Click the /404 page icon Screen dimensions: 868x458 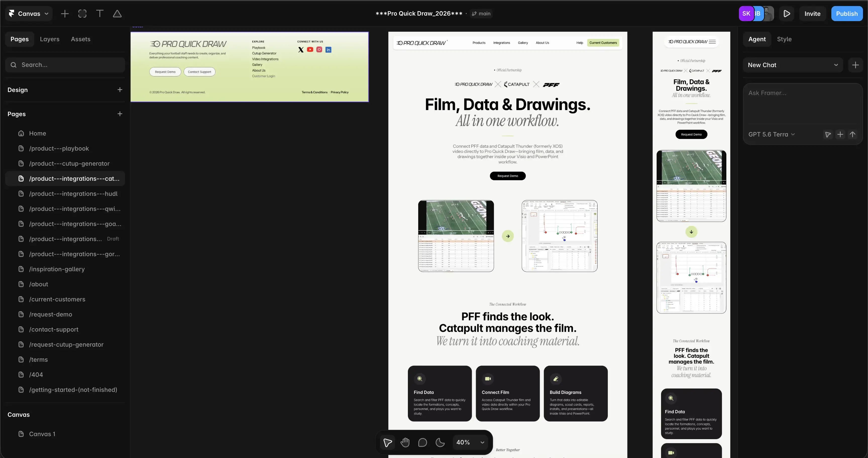pos(21,375)
